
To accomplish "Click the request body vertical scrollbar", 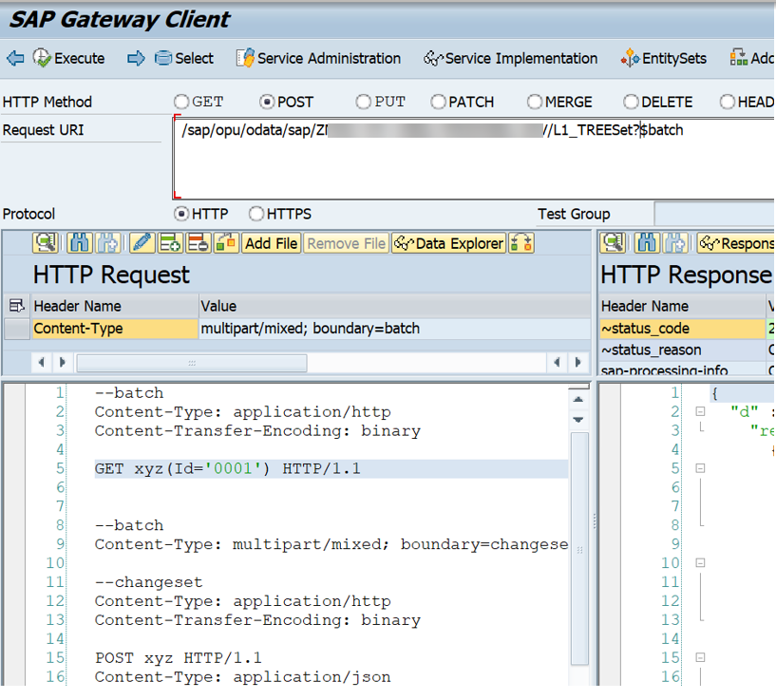I will [x=579, y=548].
